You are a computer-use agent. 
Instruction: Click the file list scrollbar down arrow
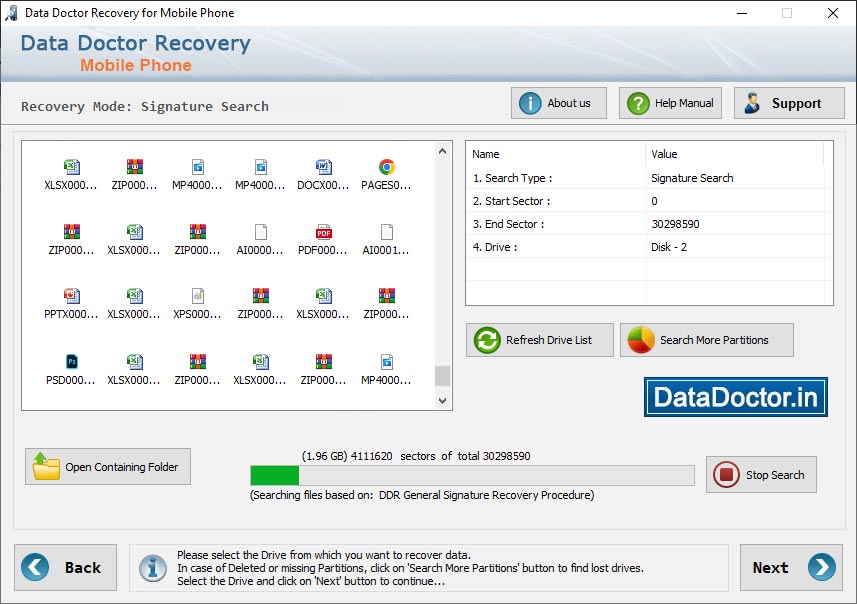(442, 401)
